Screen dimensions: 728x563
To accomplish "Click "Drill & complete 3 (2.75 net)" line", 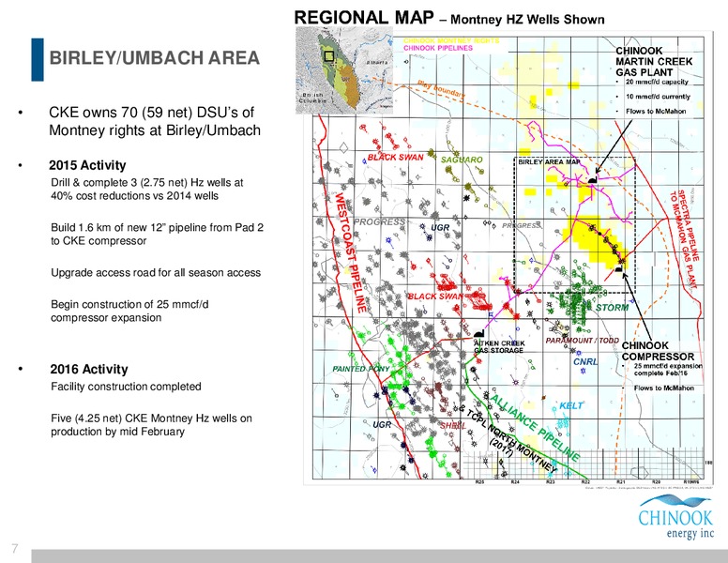I will coord(147,189).
